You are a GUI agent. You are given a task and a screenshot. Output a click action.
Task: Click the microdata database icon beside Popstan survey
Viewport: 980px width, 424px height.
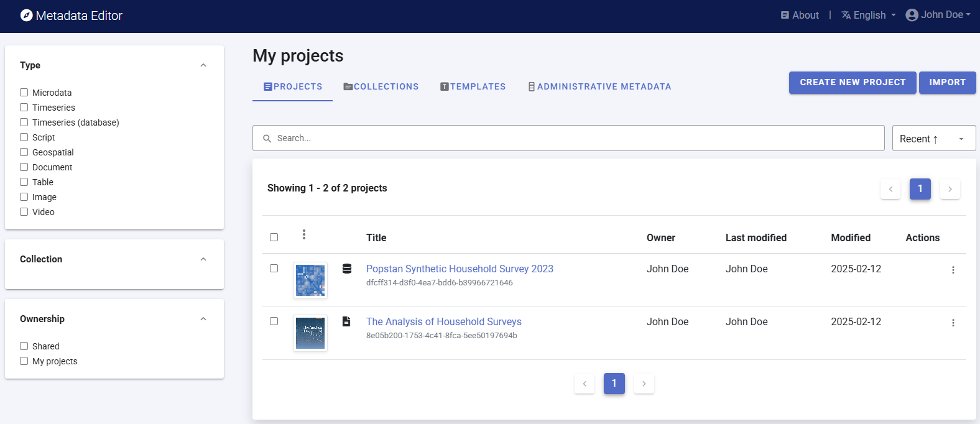347,269
